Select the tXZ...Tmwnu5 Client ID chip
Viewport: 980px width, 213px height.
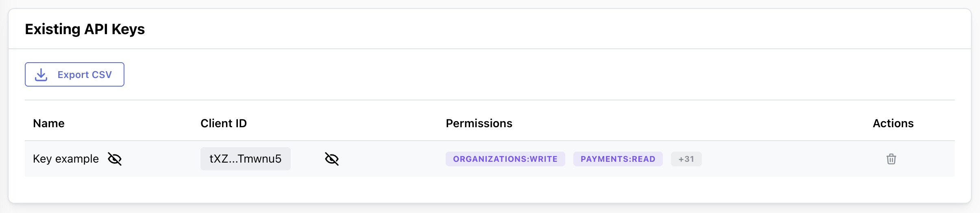coord(246,159)
